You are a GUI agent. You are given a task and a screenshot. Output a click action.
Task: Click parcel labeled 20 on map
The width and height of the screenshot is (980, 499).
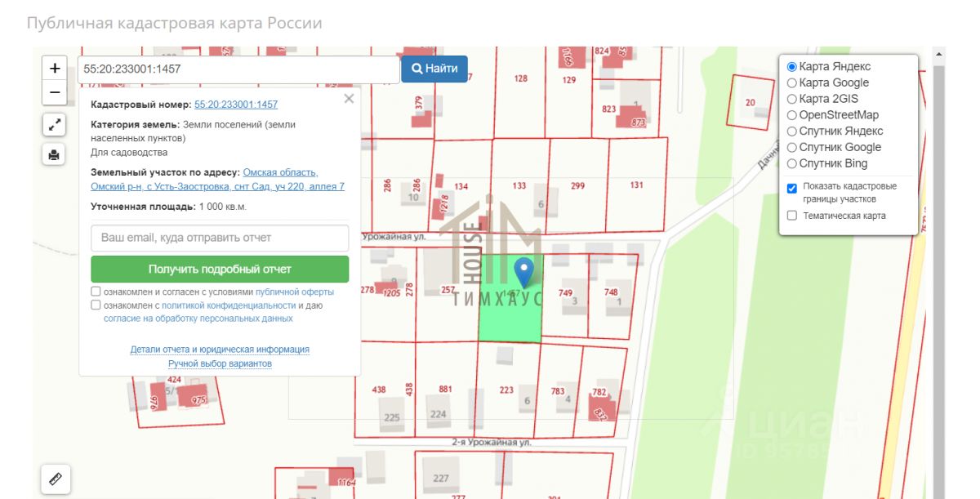point(751,102)
